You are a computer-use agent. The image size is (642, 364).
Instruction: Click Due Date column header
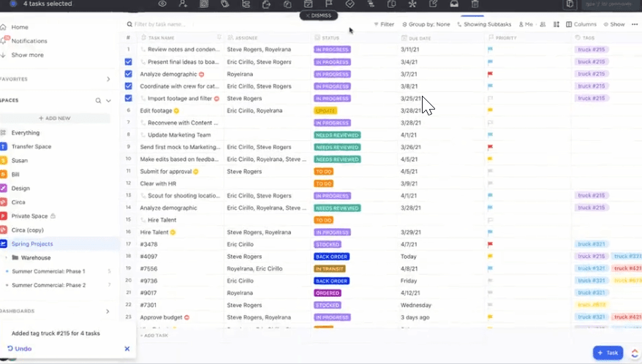coord(420,38)
